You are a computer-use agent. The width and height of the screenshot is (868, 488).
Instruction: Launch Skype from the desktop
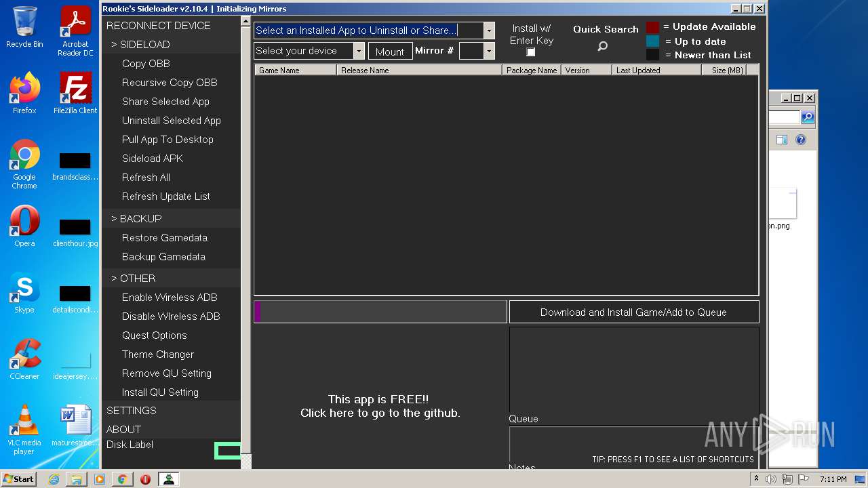(24, 293)
